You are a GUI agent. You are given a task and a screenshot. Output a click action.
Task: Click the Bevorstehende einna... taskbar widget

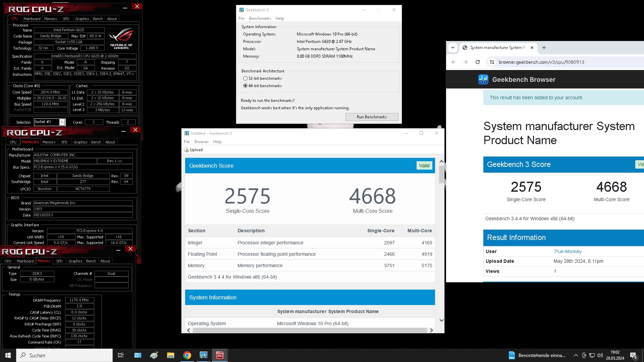pyautogui.click(x=537, y=355)
